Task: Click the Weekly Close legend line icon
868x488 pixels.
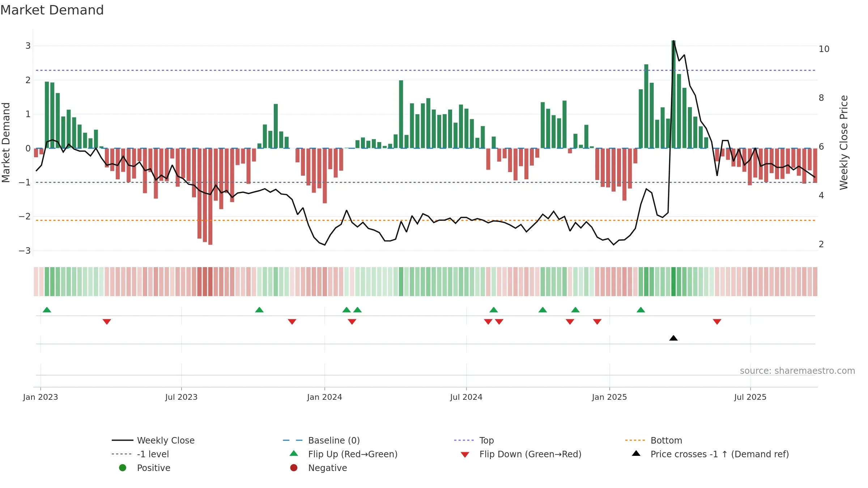Action: click(122, 440)
